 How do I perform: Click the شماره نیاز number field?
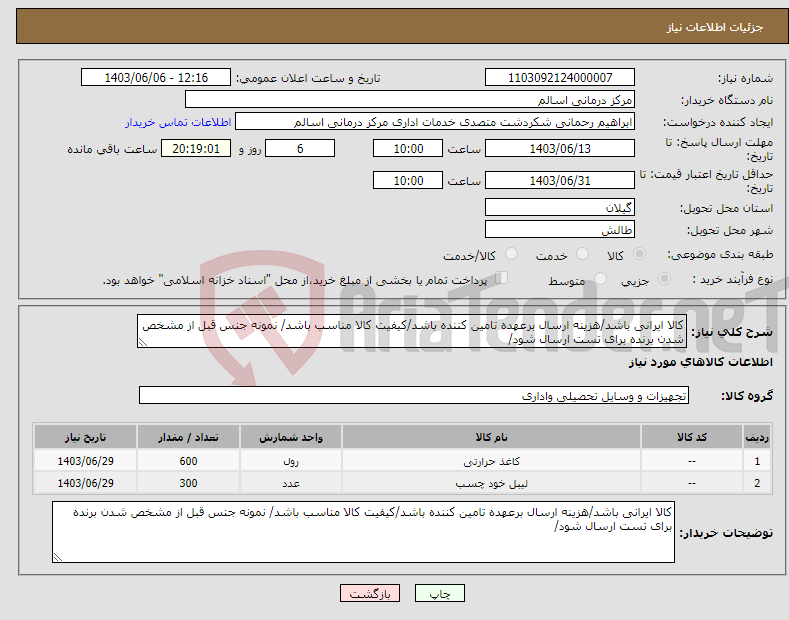click(560, 78)
